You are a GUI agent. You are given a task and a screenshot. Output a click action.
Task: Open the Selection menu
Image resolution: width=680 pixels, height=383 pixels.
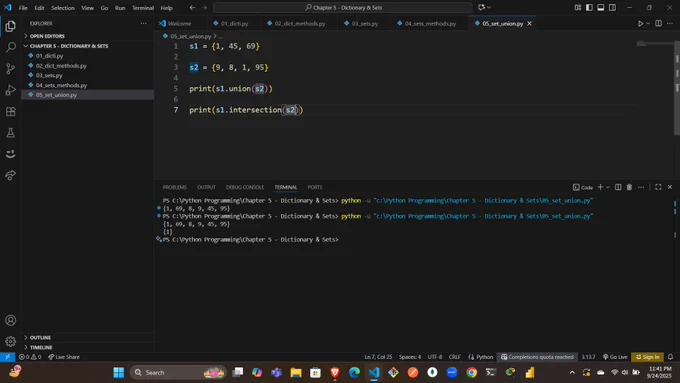(63, 8)
